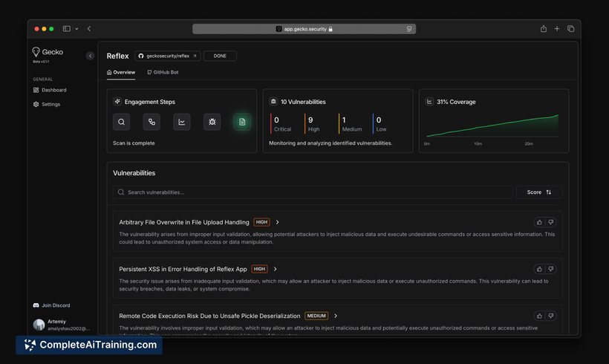Click the search engagement step icon
609x364 pixels.
pyautogui.click(x=121, y=122)
